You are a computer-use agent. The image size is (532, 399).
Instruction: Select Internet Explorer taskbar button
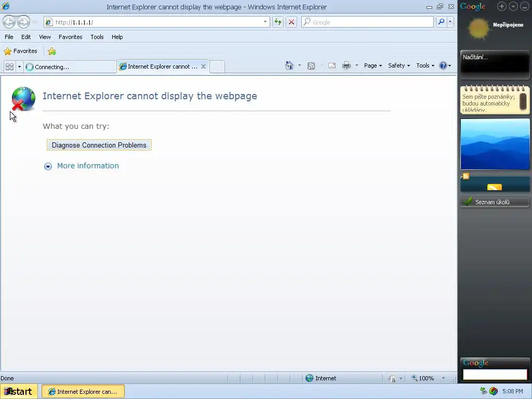(x=83, y=392)
